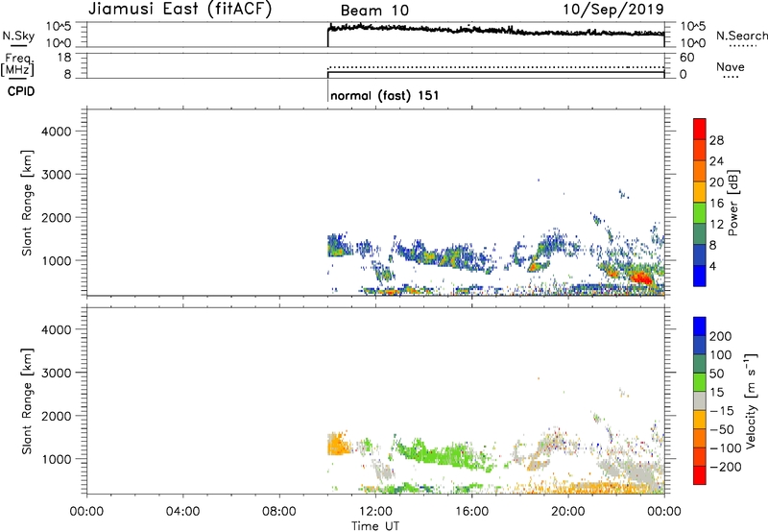The image size is (768, 532).
Task: Click the "normal (fast) 151" CPID text
Action: point(385,95)
